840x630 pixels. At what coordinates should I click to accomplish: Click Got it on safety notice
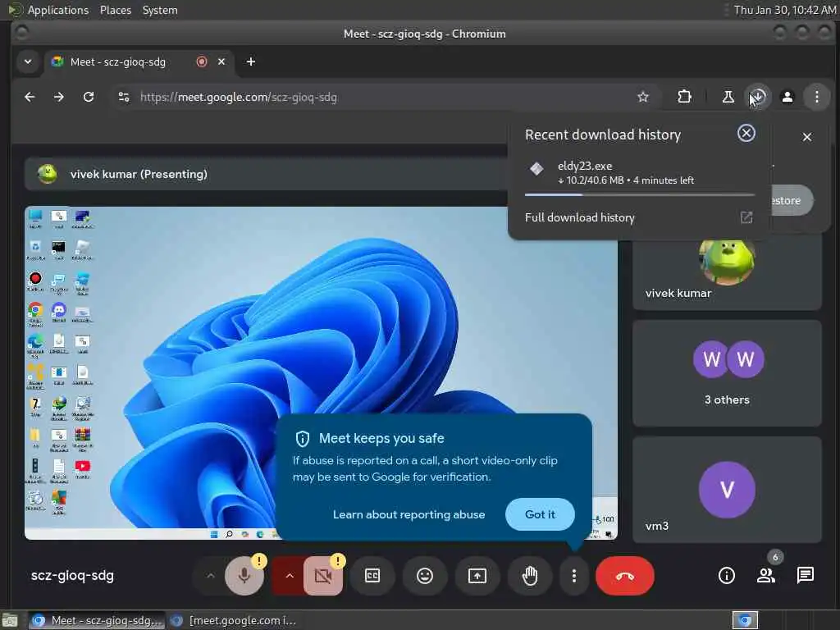point(540,514)
